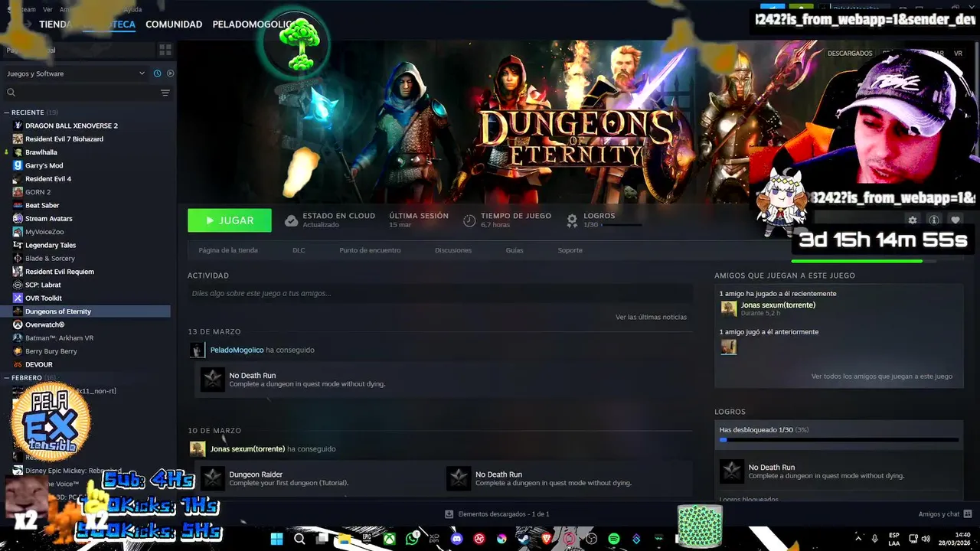Show hidden system tray icons chevron
Viewport: 980px width, 551px height.
(x=859, y=539)
